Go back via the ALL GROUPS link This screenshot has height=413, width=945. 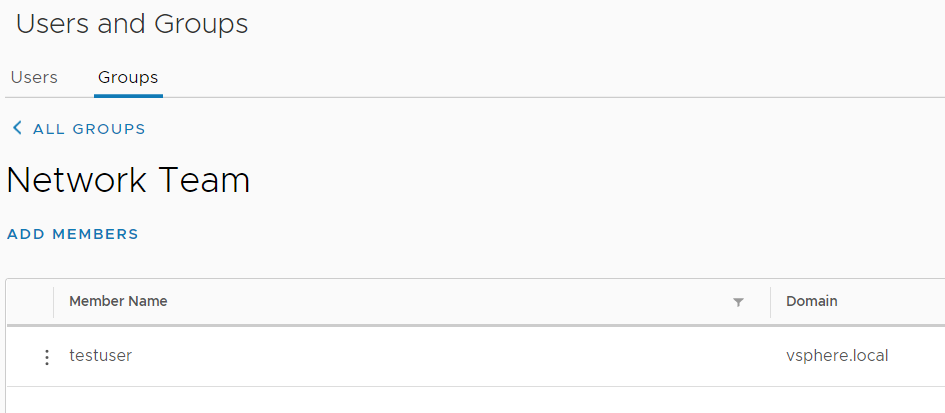click(x=89, y=129)
